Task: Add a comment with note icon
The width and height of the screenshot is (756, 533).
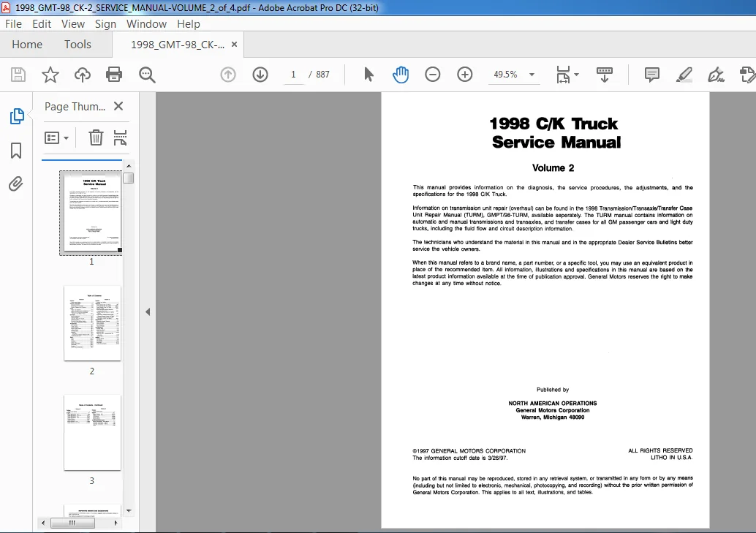Action: pyautogui.click(x=652, y=75)
